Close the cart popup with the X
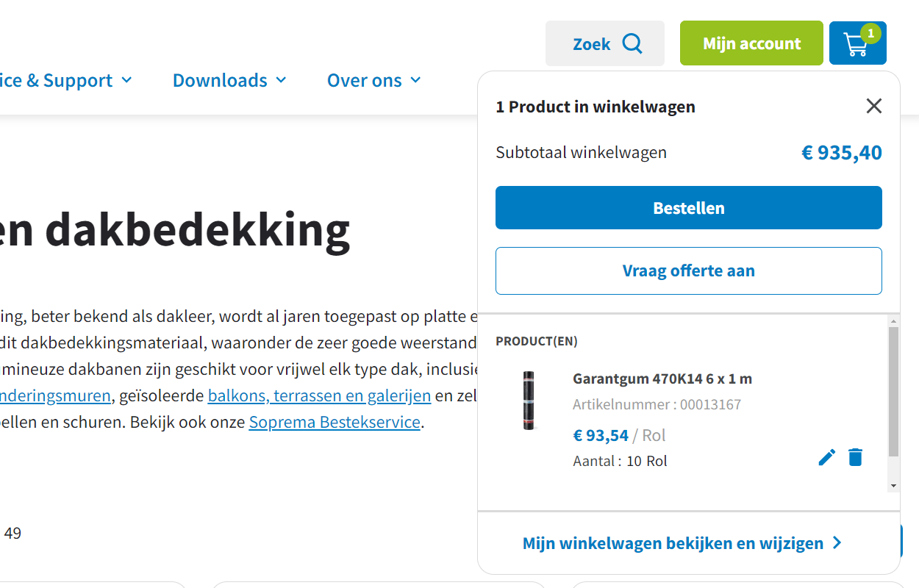The height and width of the screenshot is (588, 919). (x=873, y=107)
